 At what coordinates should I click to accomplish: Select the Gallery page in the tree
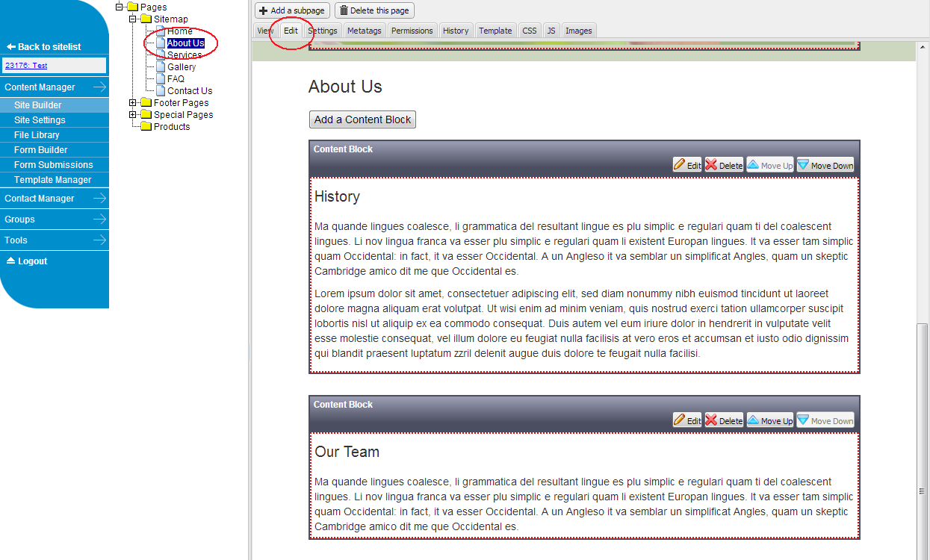[182, 67]
